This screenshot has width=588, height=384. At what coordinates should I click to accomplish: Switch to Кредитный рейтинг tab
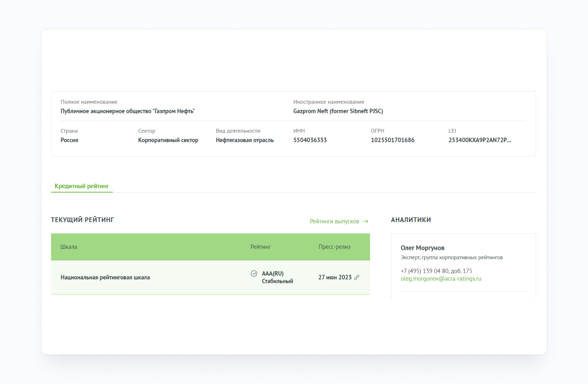[82, 186]
